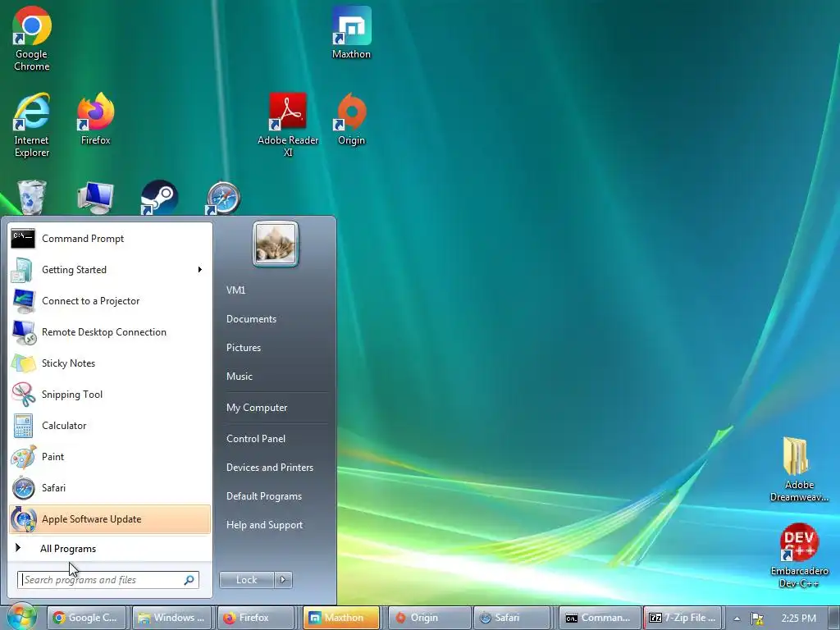Open Google Chrome desktop shortcut
840x630 pixels.
(x=32, y=39)
